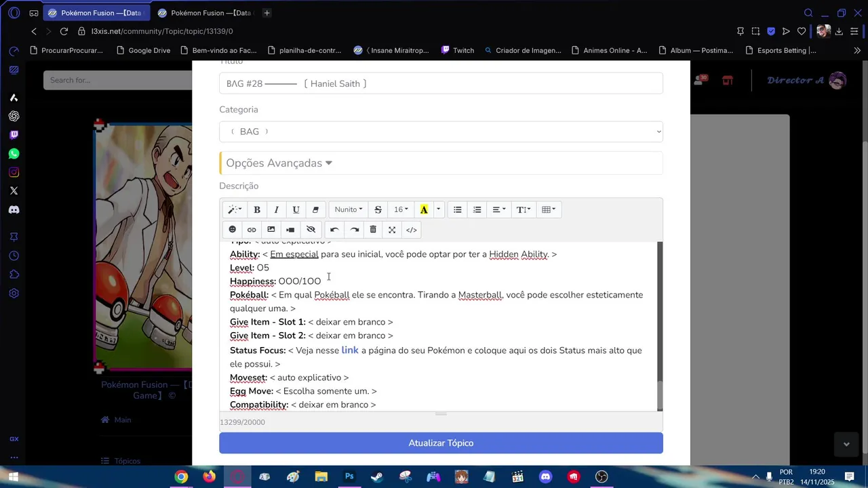This screenshot has width=868, height=488.
Task: Open the Google Drive bookmark
Action: 143,50
